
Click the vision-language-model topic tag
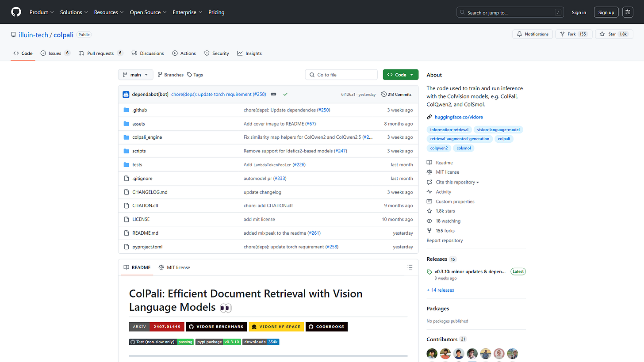click(x=498, y=130)
